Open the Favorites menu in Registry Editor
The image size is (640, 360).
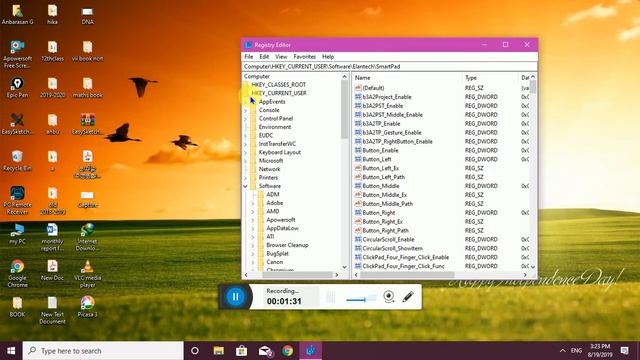click(x=304, y=57)
